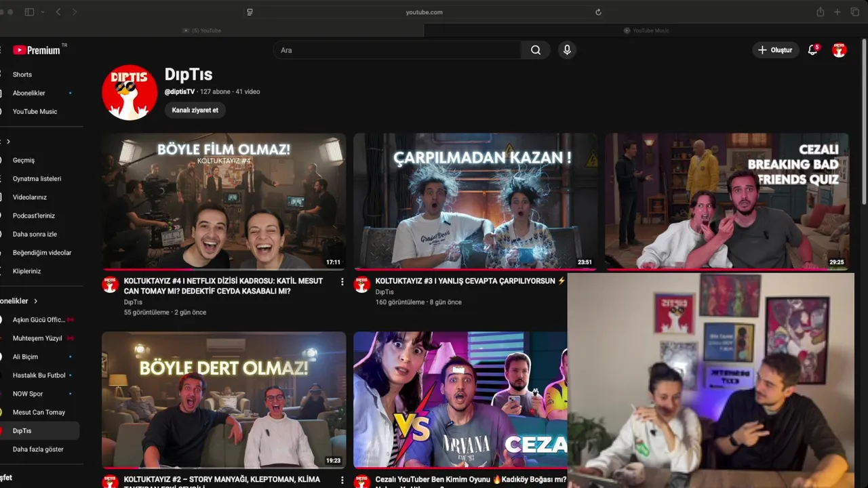Open Klipleriniz in the sidebar
868x488 pixels.
click(27, 271)
